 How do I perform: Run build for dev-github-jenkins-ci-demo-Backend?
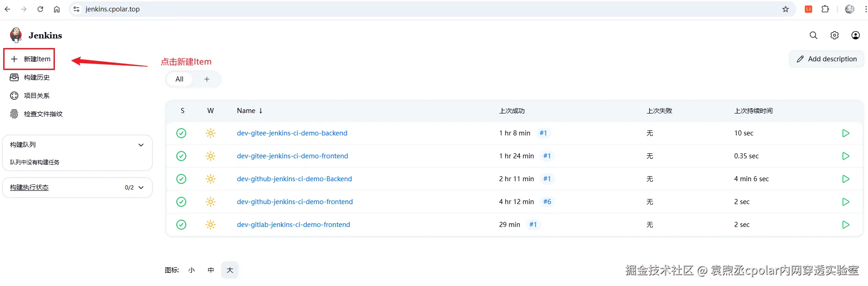[846, 179]
